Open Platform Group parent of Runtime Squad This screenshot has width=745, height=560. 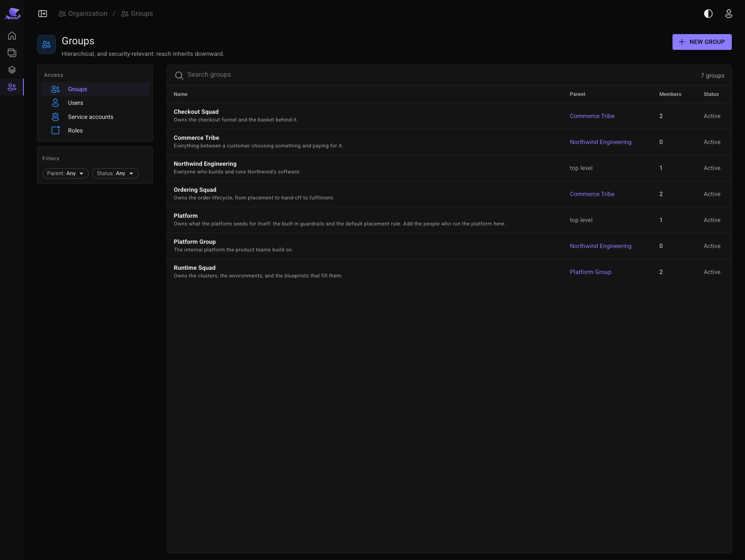click(x=590, y=272)
